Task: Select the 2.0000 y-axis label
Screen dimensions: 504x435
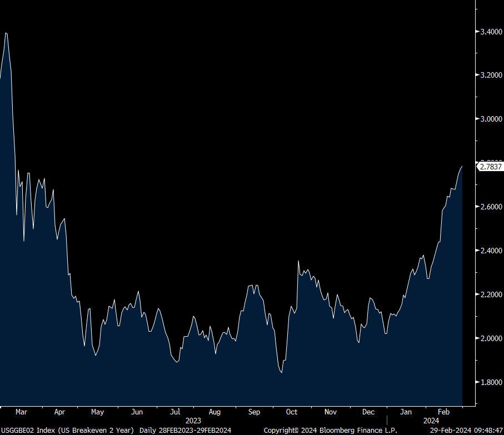Action: (491, 338)
